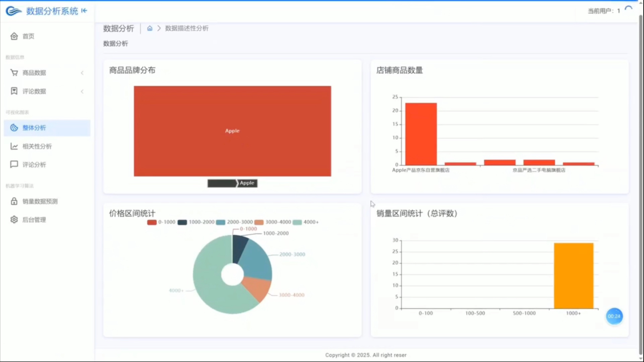644x362 pixels.
Task: Click the 店铺商品数量 card title
Action: pos(400,70)
